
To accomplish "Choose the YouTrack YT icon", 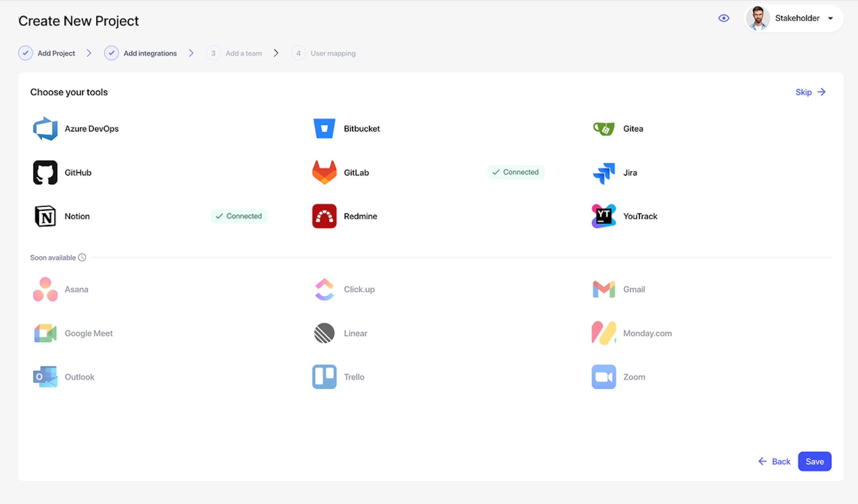I will coord(603,216).
